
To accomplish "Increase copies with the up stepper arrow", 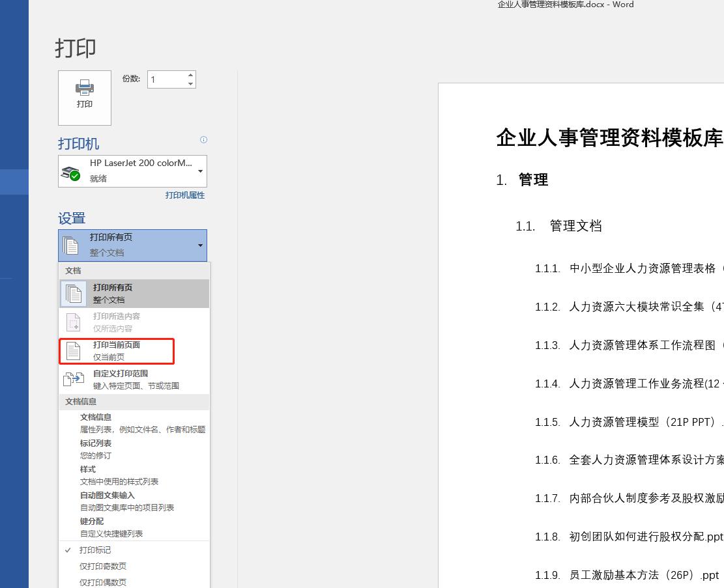I will point(189,75).
